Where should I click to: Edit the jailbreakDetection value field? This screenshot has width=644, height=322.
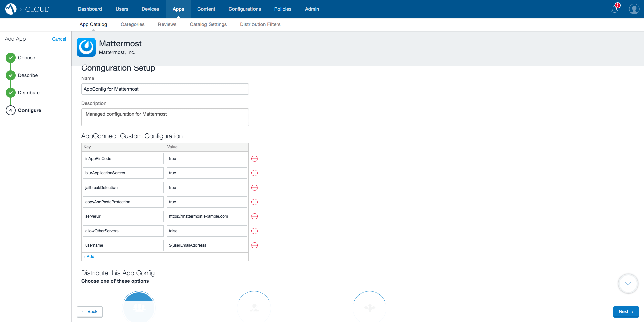207,188
